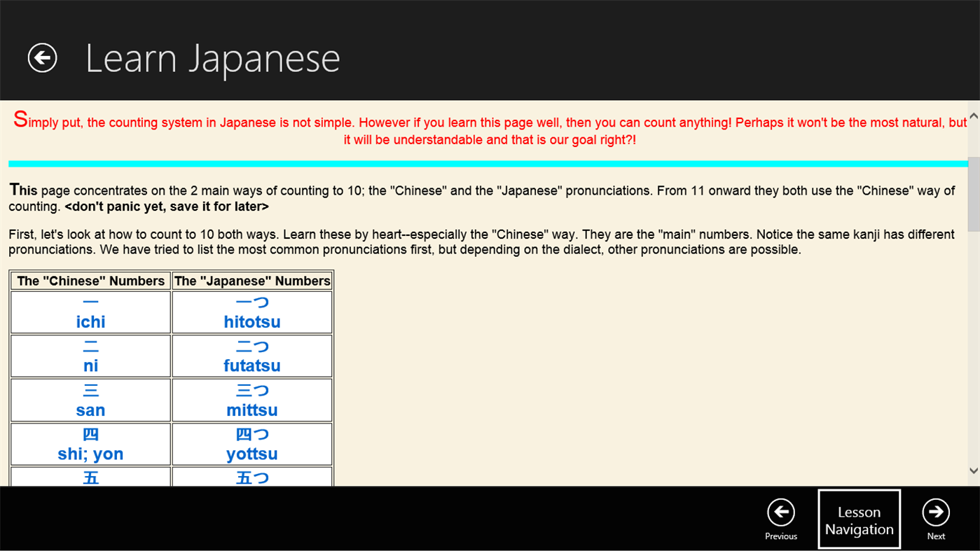Select the Previous navigation arrow icon
Viewport: 980px width, 551px height.
click(x=780, y=512)
